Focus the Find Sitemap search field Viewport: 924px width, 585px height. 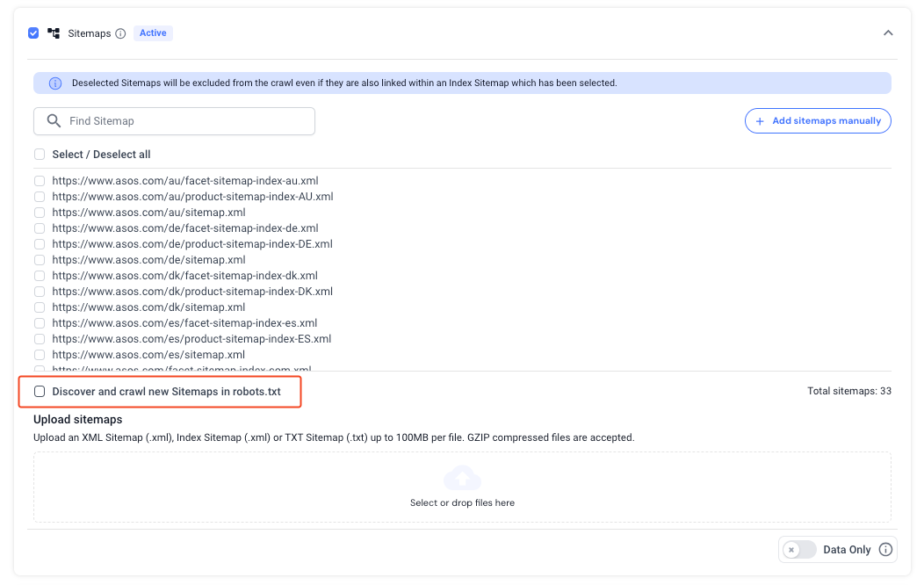(175, 120)
